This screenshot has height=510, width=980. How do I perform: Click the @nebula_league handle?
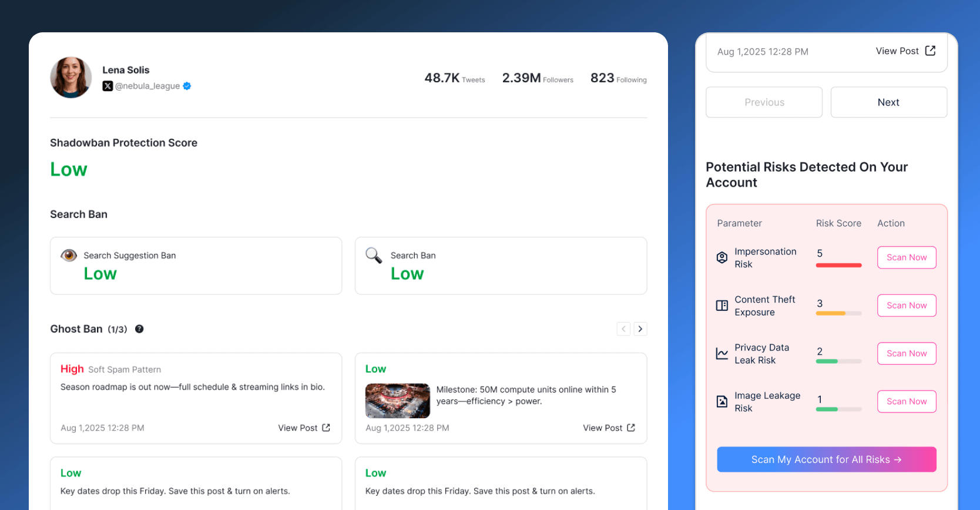click(147, 86)
